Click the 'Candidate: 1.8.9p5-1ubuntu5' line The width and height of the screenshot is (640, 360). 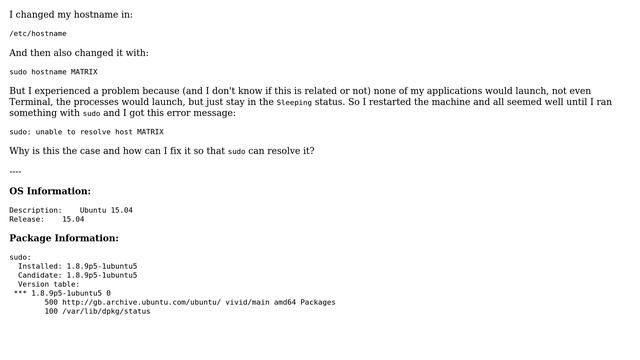coord(78,275)
